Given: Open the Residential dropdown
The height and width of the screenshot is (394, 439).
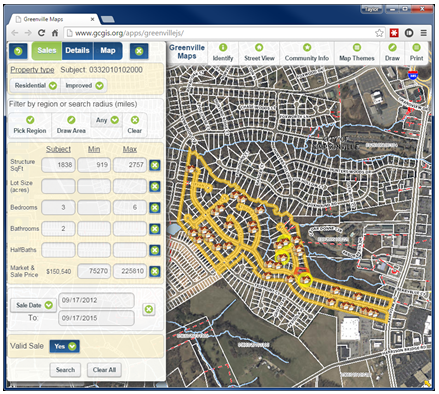Looking at the screenshot, I should (35, 86).
